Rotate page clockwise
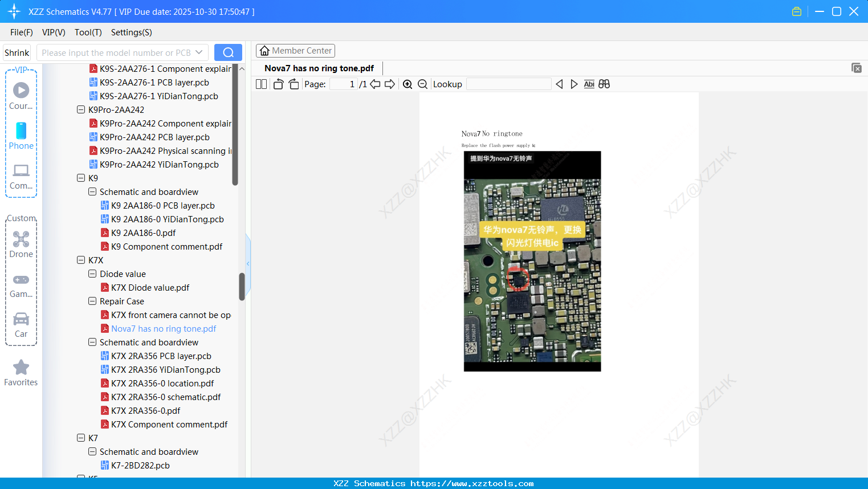The width and height of the screenshot is (868, 489). click(294, 84)
